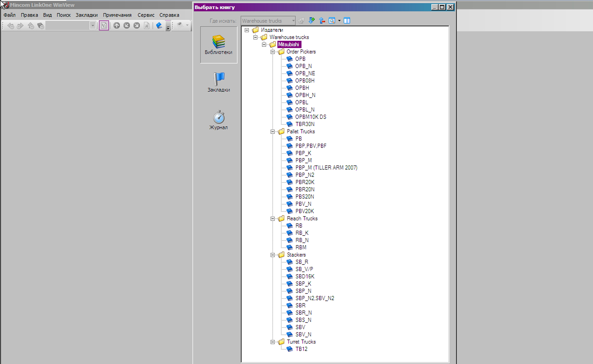Open the Файл menu
The height and width of the screenshot is (364, 593).
point(9,15)
